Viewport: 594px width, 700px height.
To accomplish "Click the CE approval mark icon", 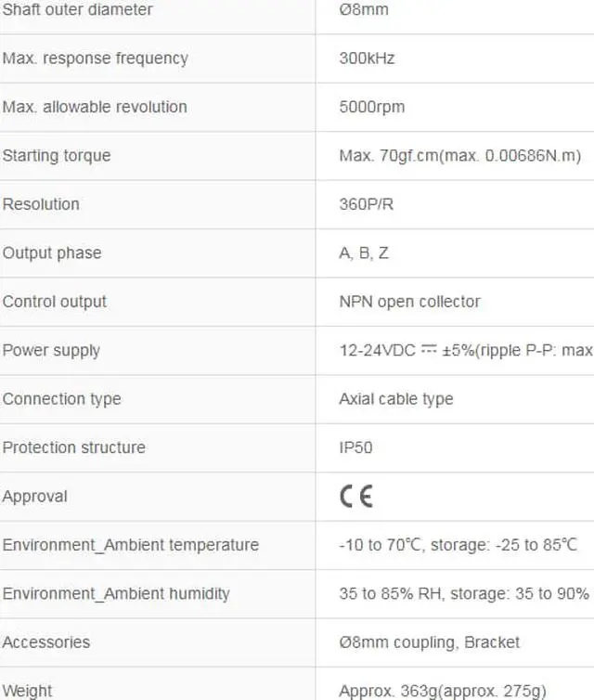I will [356, 497].
